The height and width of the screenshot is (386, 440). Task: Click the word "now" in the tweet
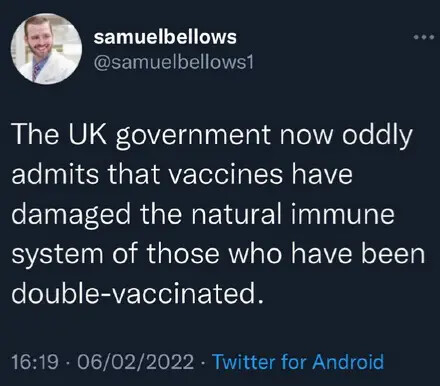307,137
